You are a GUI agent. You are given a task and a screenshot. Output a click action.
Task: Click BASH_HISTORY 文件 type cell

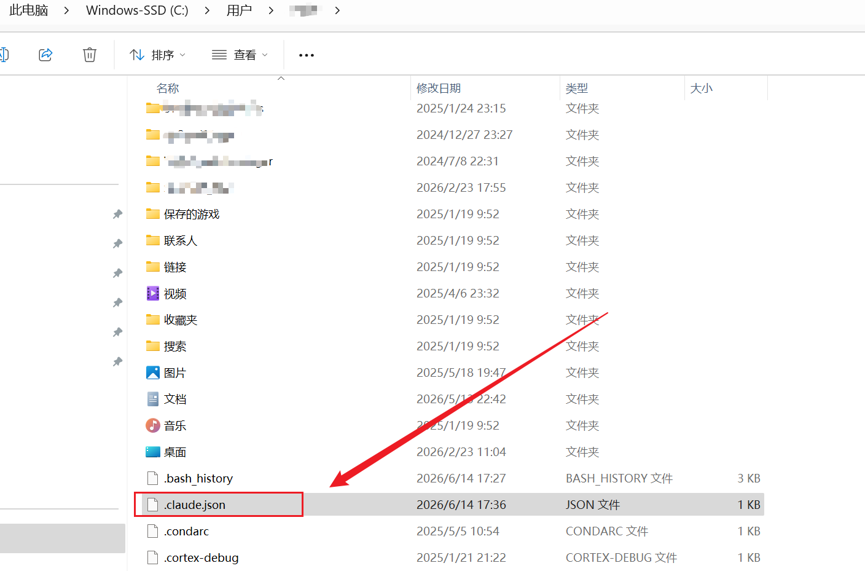619,478
